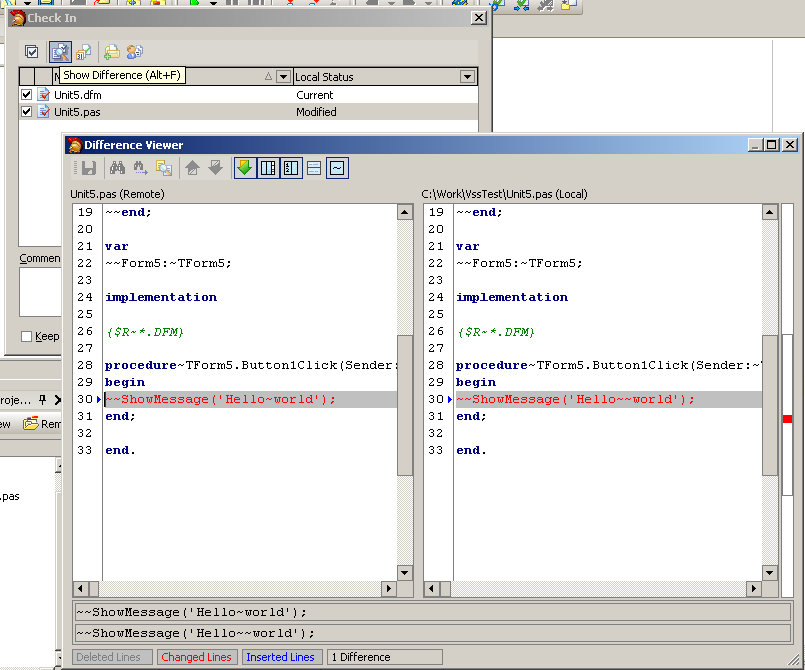The width and height of the screenshot is (805, 670).
Task: Click the Inserted Lines legend label
Action: [x=280, y=657]
